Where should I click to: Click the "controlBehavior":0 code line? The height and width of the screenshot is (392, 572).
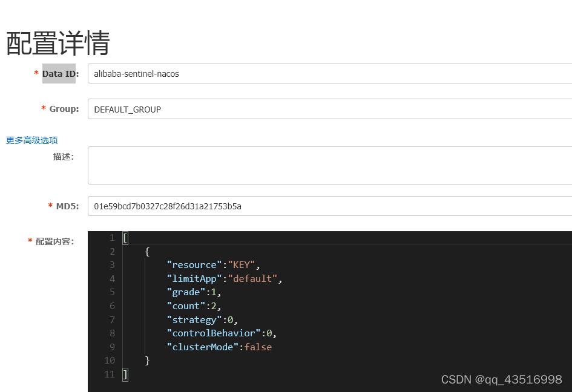[x=222, y=333]
